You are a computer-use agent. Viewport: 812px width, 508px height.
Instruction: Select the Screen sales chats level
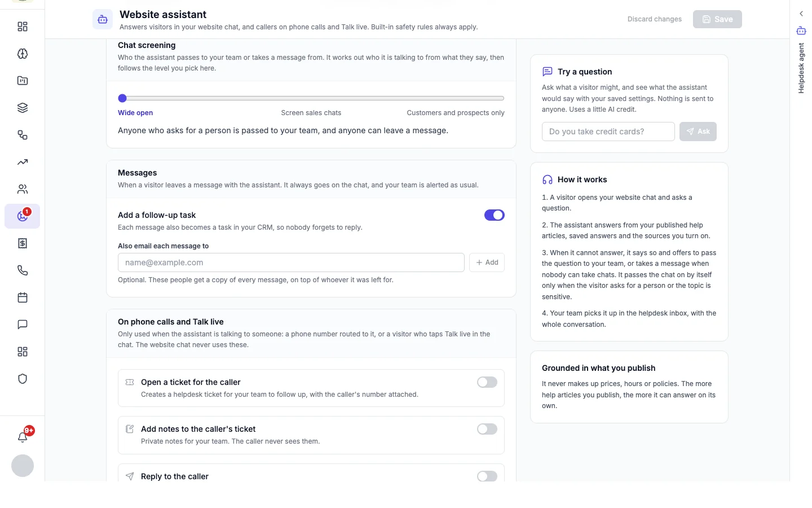311,113
